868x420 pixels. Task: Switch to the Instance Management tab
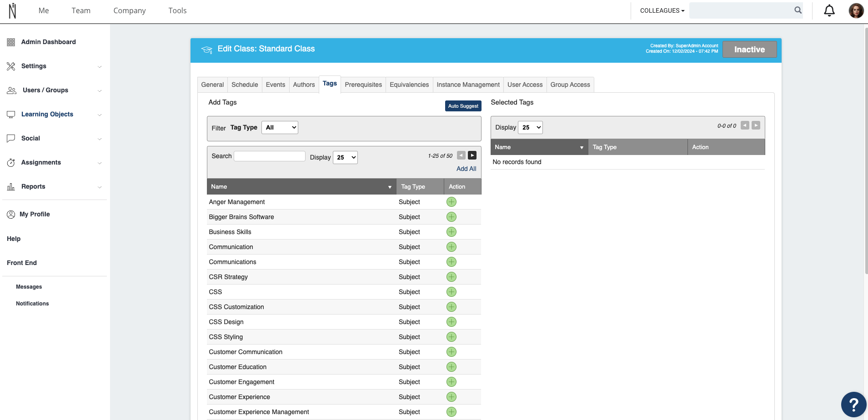click(x=468, y=85)
